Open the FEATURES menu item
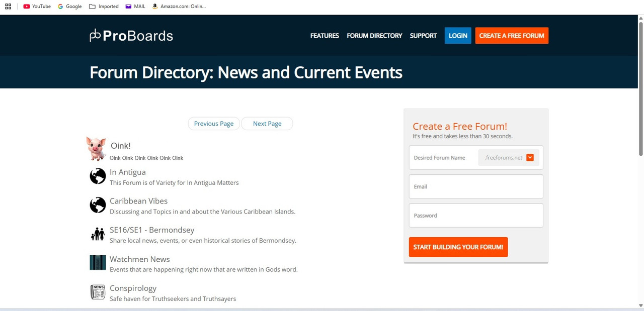644x311 pixels. pos(325,36)
